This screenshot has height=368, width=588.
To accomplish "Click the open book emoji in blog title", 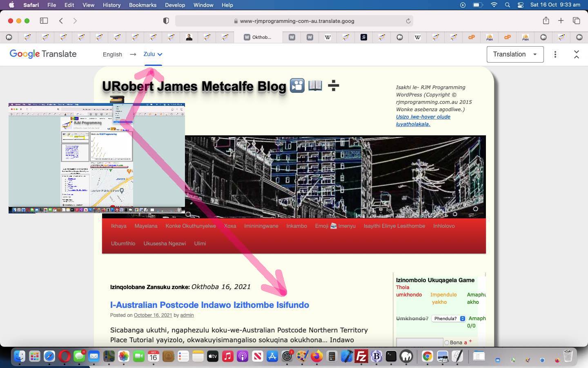I will tap(315, 85).
